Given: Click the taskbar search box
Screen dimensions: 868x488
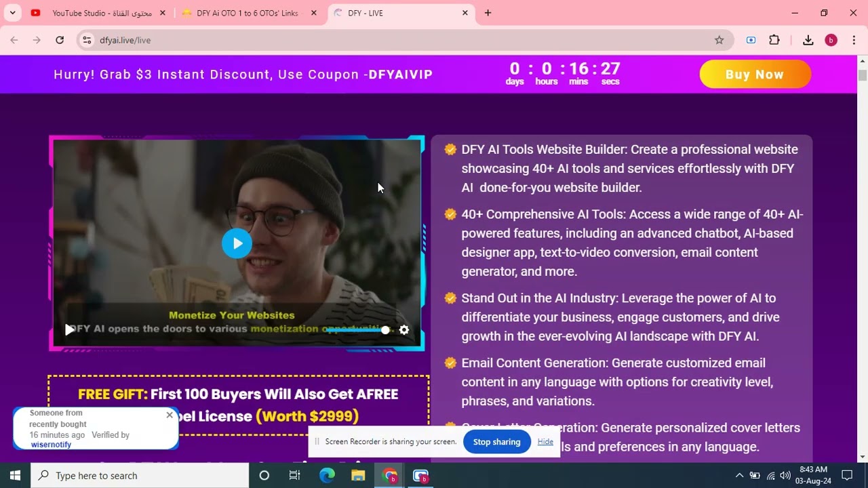Looking at the screenshot, I should [x=140, y=475].
